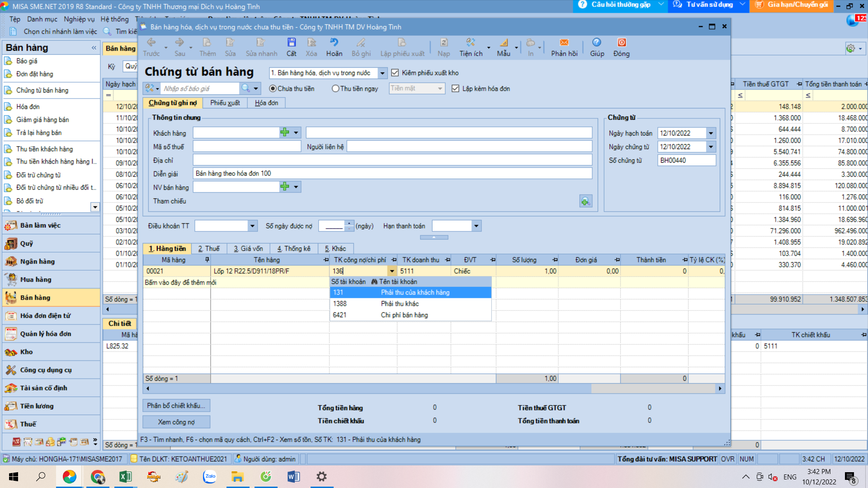868x488 pixels.
Task: Open the Ngày hạch toán date dropdown
Action: point(711,133)
